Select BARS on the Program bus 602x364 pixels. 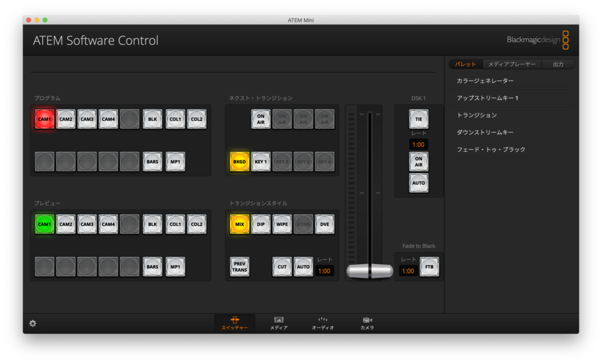(x=152, y=162)
